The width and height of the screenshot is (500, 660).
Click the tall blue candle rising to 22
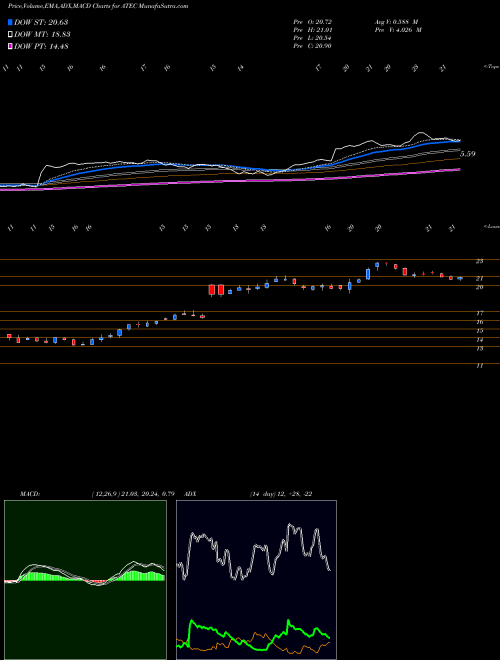point(368,274)
